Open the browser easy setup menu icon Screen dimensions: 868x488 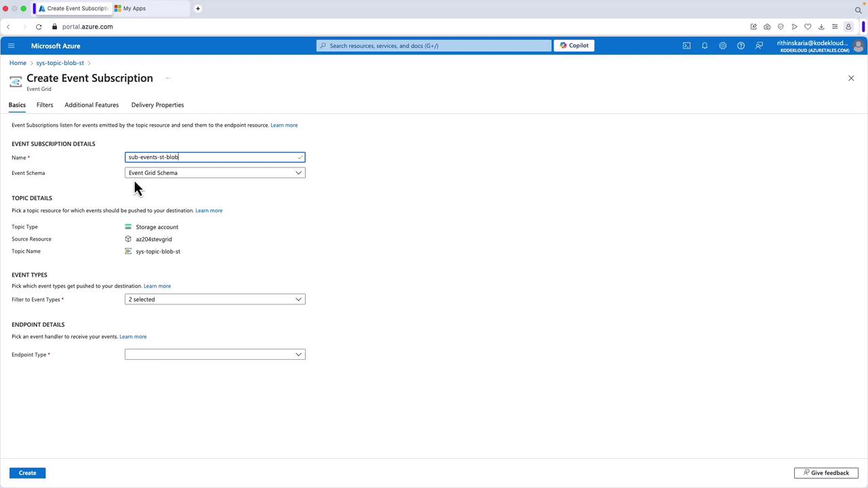(x=835, y=27)
